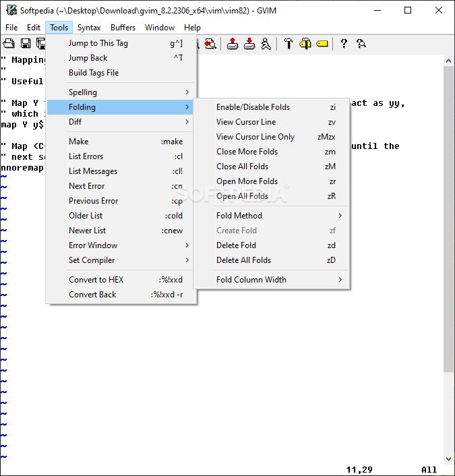Go to Next Error
Image resolution: width=455 pixels, height=476 pixels.
[121, 186]
